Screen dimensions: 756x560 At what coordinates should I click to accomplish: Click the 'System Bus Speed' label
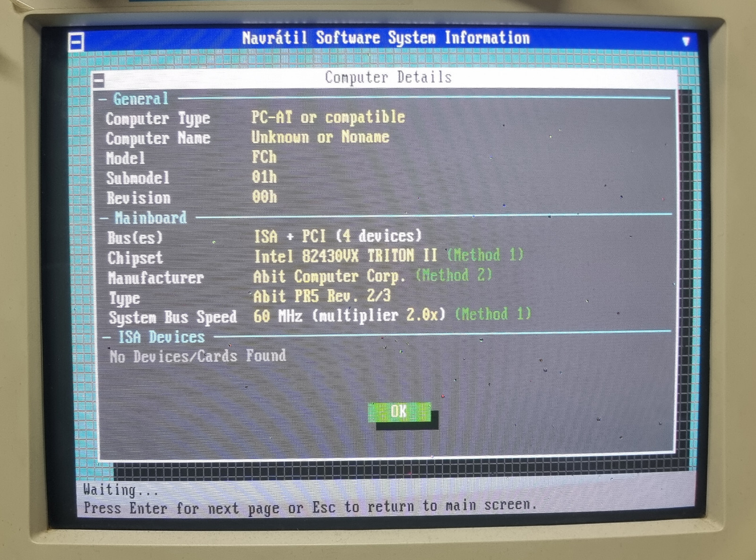point(173,318)
